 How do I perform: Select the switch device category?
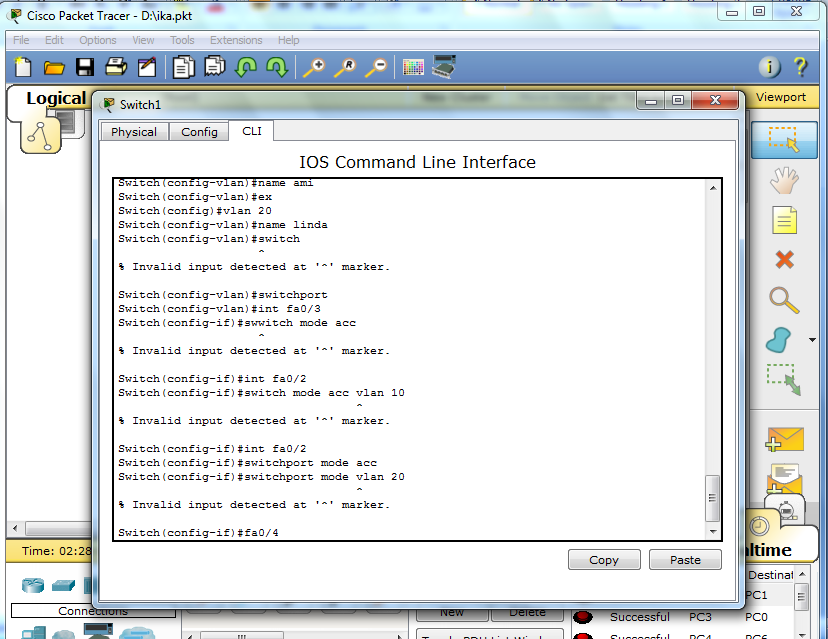63,585
